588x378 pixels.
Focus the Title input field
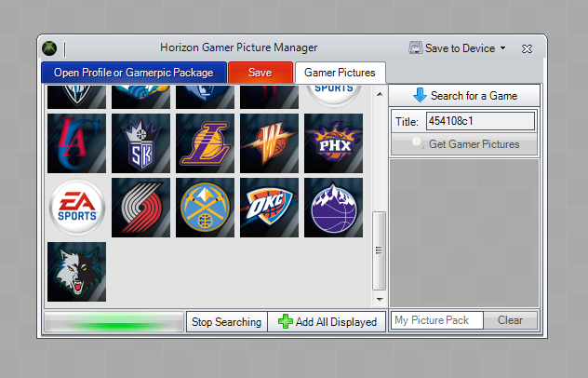pyautogui.click(x=480, y=121)
